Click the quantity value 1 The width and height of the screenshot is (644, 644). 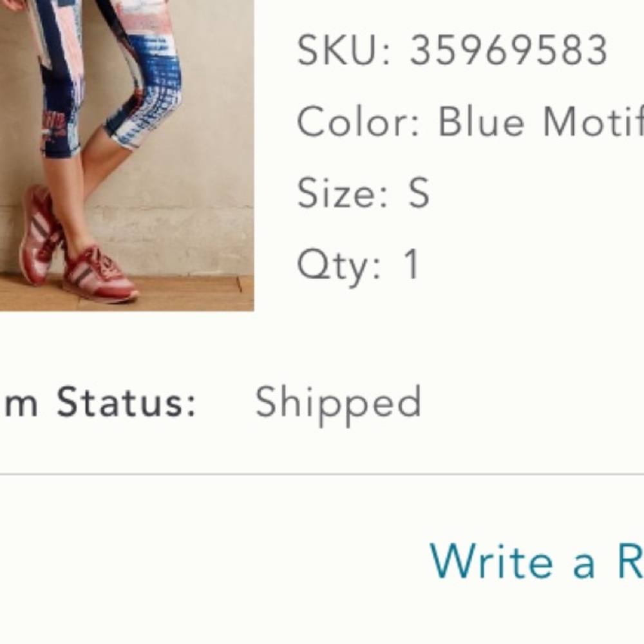click(412, 261)
